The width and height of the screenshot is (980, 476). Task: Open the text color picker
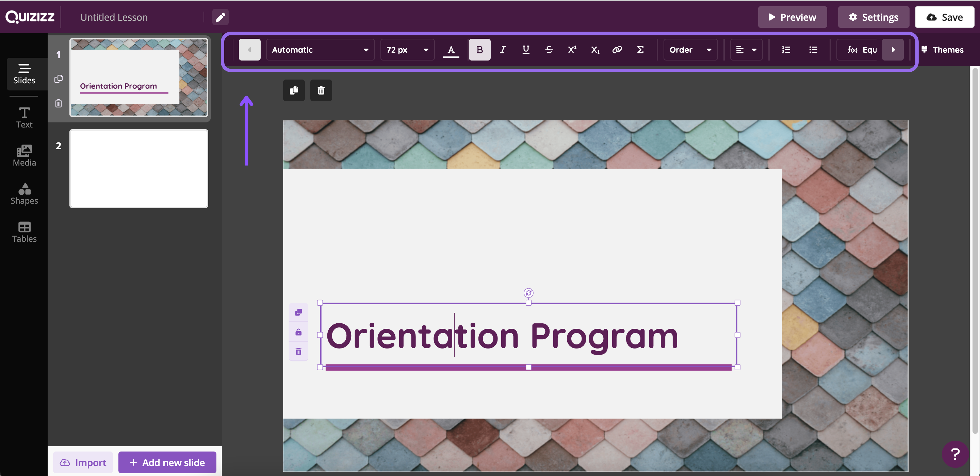[451, 50]
